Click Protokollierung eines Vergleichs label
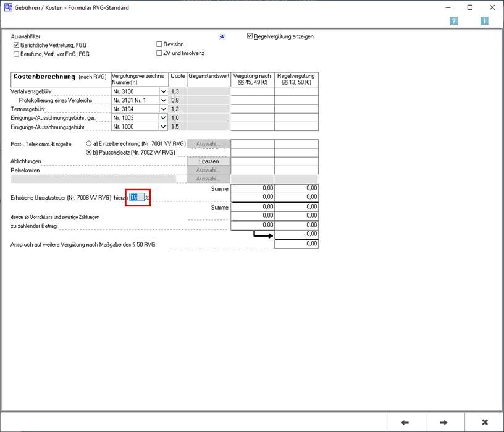This screenshot has height=432, width=504. (56, 100)
